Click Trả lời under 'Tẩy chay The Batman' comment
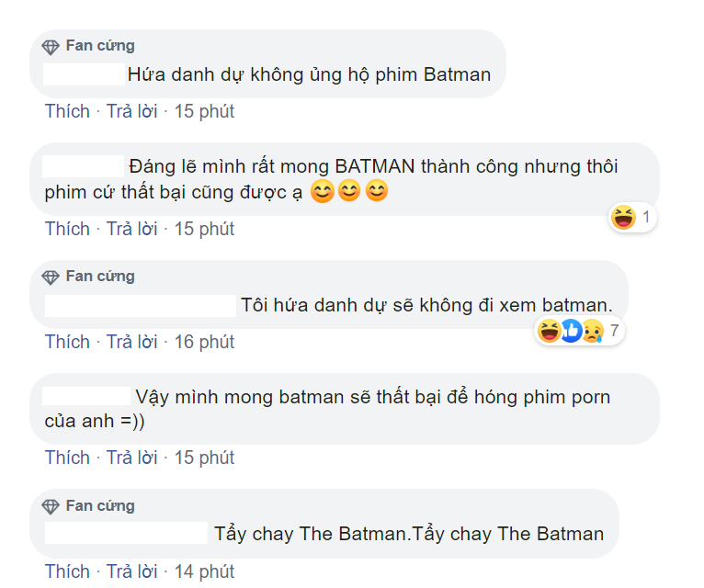The width and height of the screenshot is (704, 588). coord(131,571)
